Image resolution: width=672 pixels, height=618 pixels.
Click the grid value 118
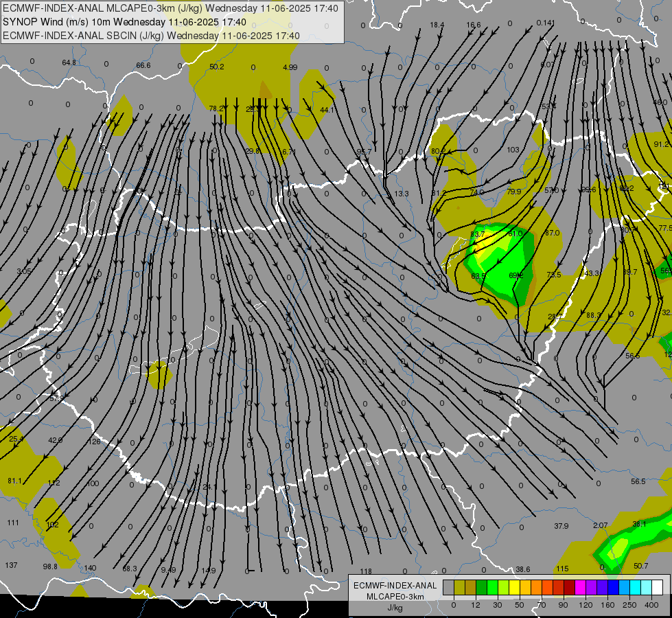pyautogui.click(x=366, y=571)
